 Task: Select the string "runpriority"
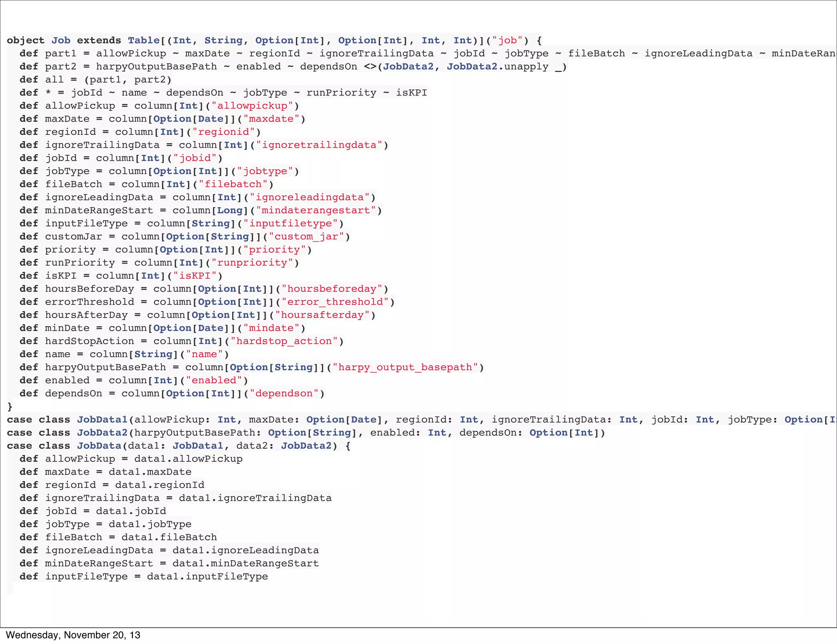[252, 263]
